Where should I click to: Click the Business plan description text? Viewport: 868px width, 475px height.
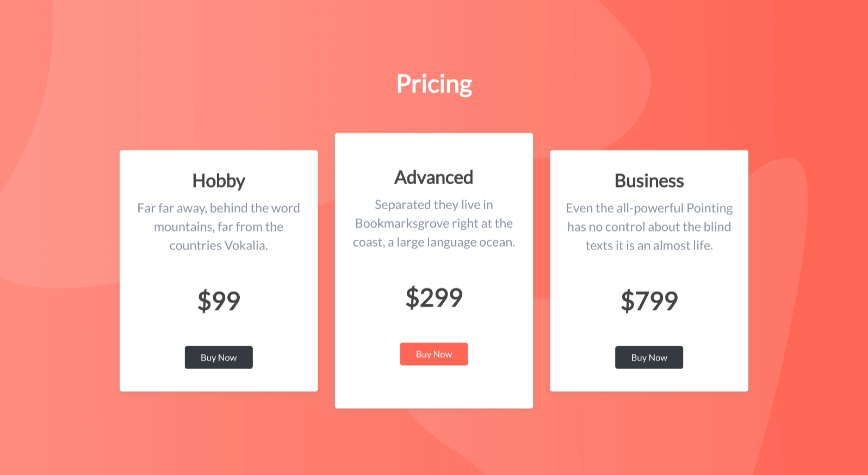649,227
